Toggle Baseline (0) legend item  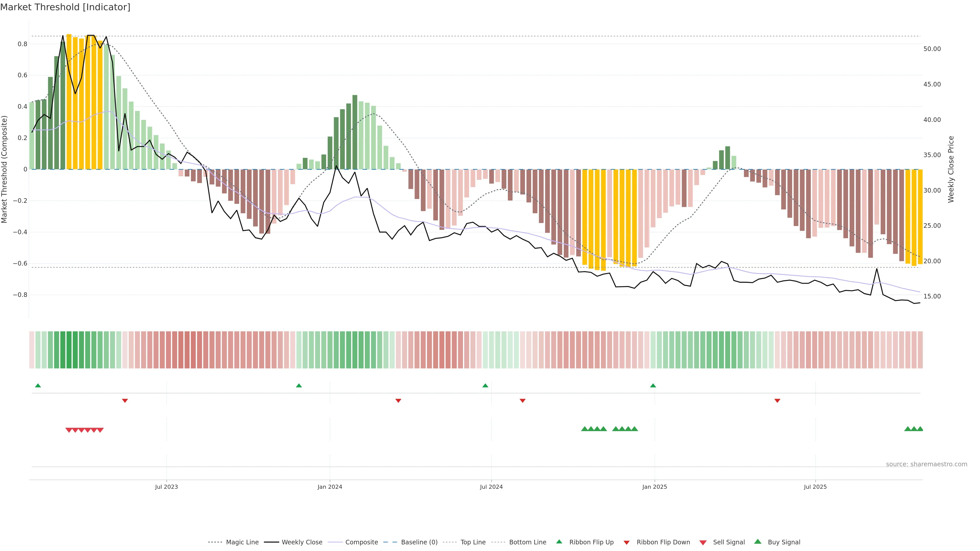click(x=419, y=542)
